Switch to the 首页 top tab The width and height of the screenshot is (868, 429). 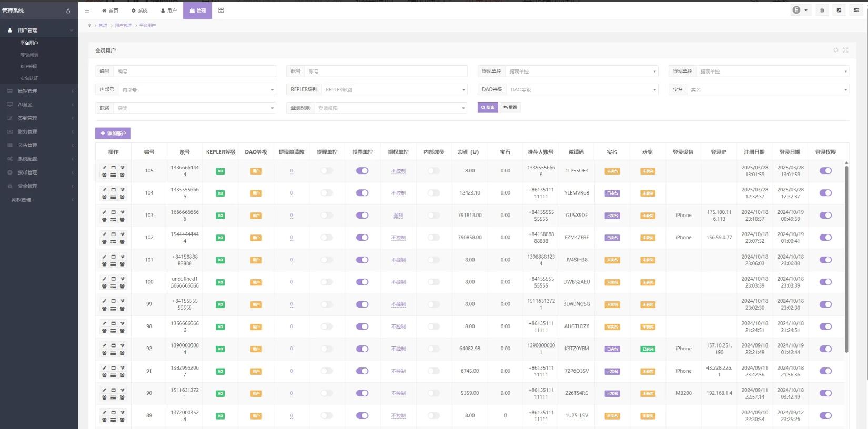pos(110,11)
